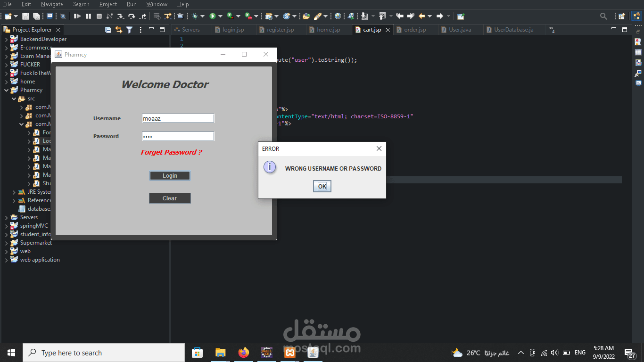This screenshot has width=644, height=362.
Task: Collapse the Pharmcy project node
Action: pyautogui.click(x=6, y=90)
